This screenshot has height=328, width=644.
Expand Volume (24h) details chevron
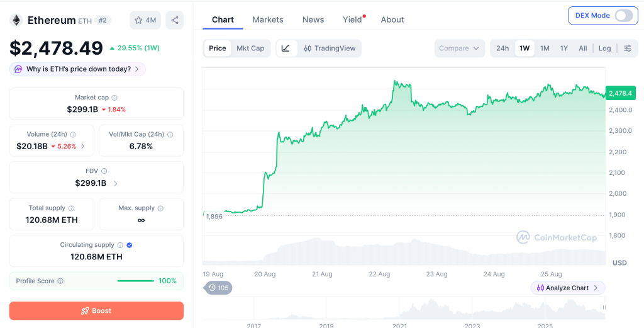point(83,146)
